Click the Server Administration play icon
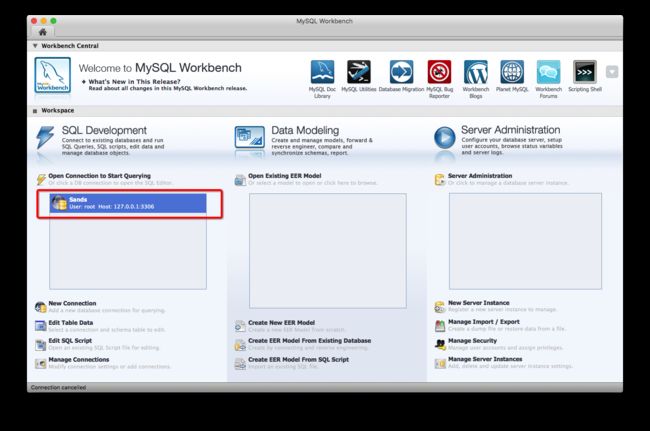Viewport: 650px width, 431px height. pyautogui.click(x=445, y=138)
